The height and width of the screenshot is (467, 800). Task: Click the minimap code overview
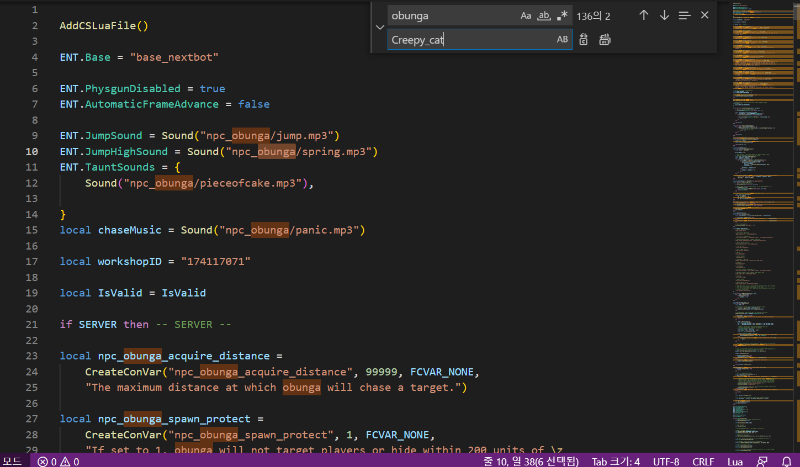763,227
